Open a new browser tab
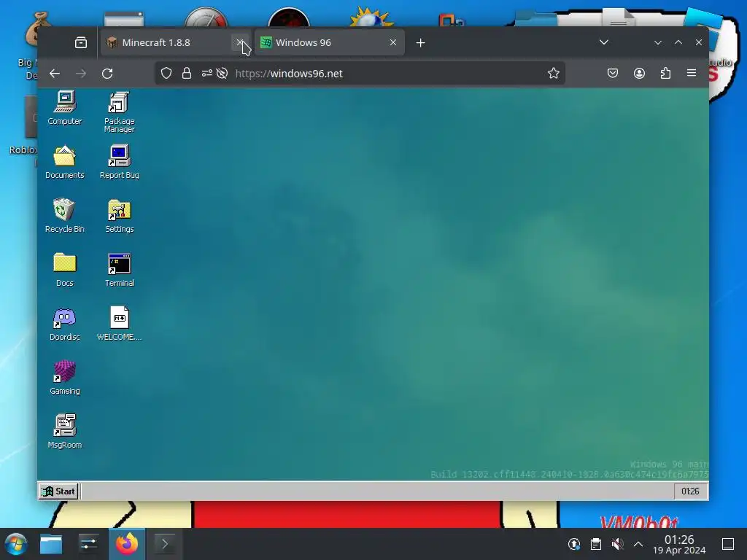 420,43
